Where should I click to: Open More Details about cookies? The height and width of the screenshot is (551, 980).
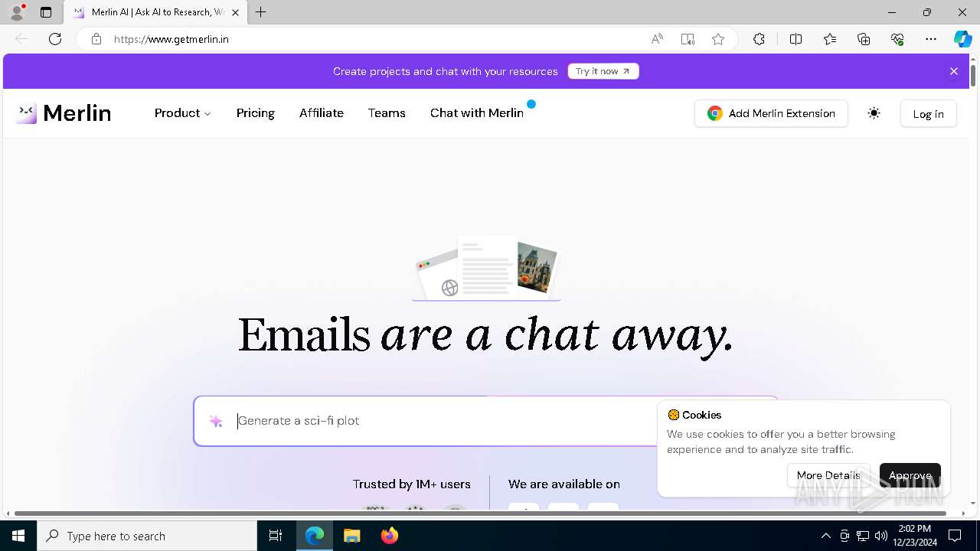(x=828, y=475)
